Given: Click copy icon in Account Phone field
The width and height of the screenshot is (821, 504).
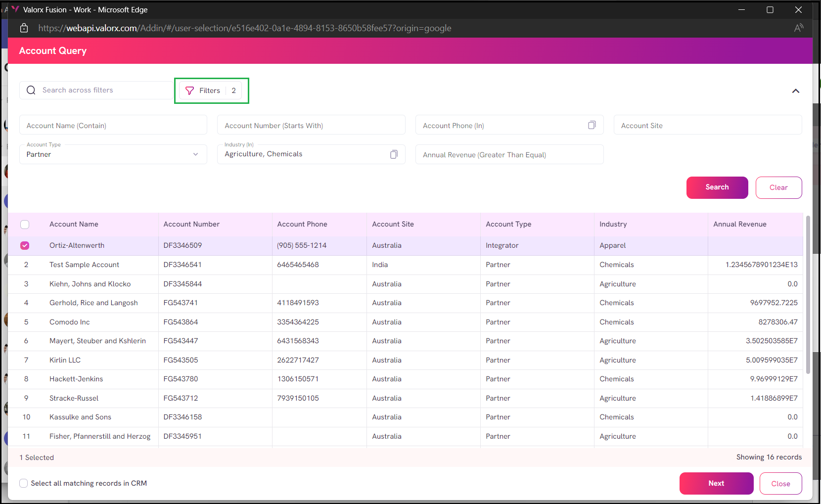Looking at the screenshot, I should pos(592,125).
